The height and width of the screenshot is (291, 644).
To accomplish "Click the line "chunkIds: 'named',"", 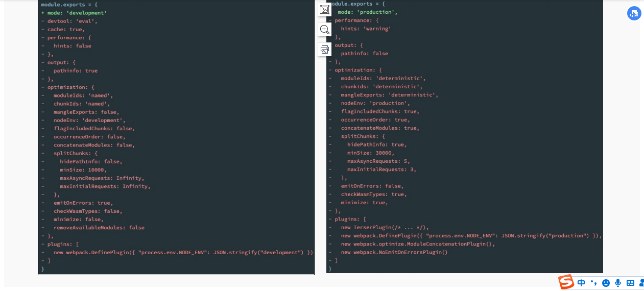I will 82,104.
